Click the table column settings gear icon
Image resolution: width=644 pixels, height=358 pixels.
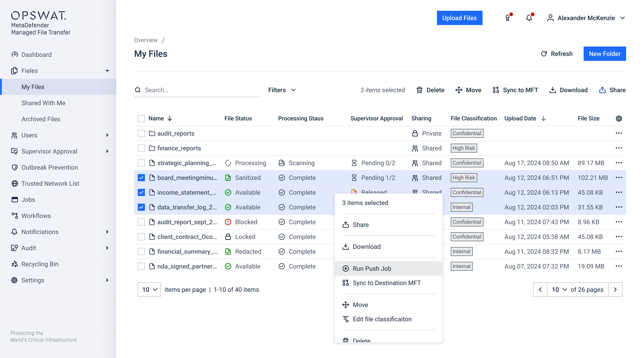click(619, 119)
